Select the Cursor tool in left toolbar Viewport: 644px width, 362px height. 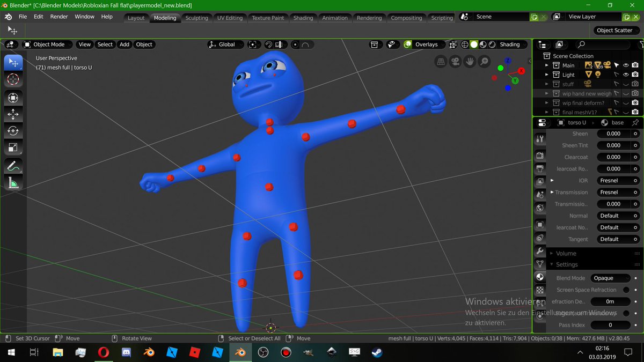point(13,79)
